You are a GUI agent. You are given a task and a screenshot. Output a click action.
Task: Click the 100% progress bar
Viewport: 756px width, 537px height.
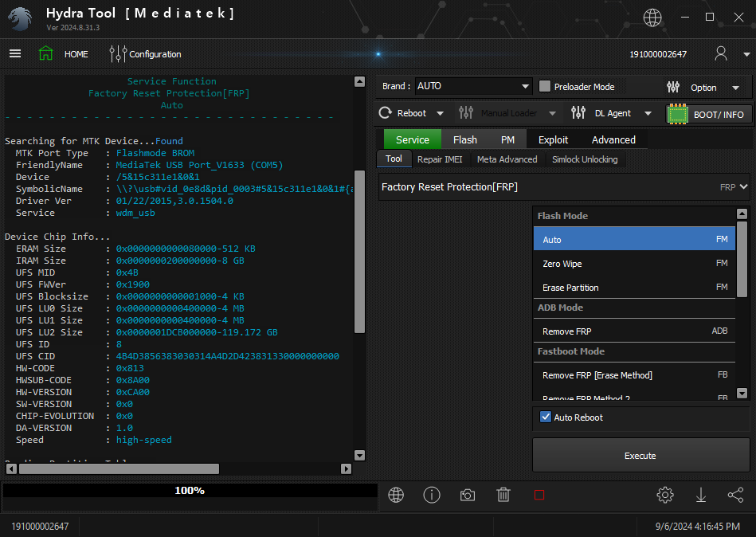tap(190, 490)
